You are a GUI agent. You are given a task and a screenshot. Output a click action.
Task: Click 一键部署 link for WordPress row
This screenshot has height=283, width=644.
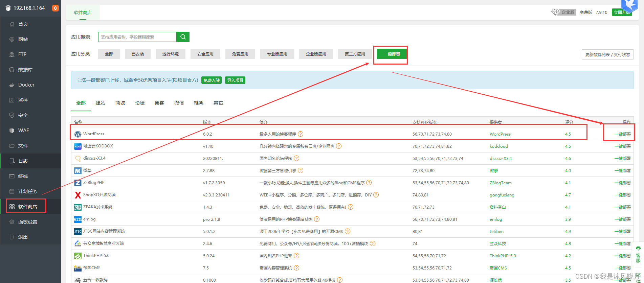(x=623, y=134)
